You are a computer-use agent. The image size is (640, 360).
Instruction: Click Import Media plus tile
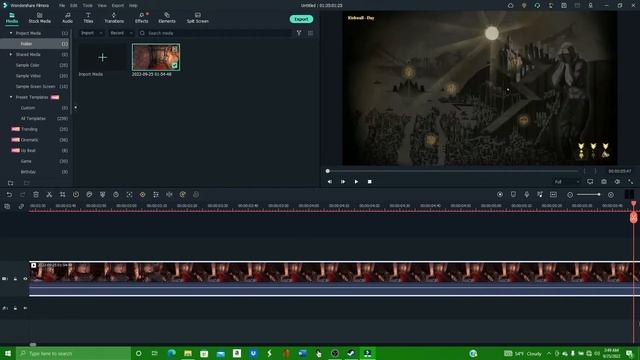102,58
